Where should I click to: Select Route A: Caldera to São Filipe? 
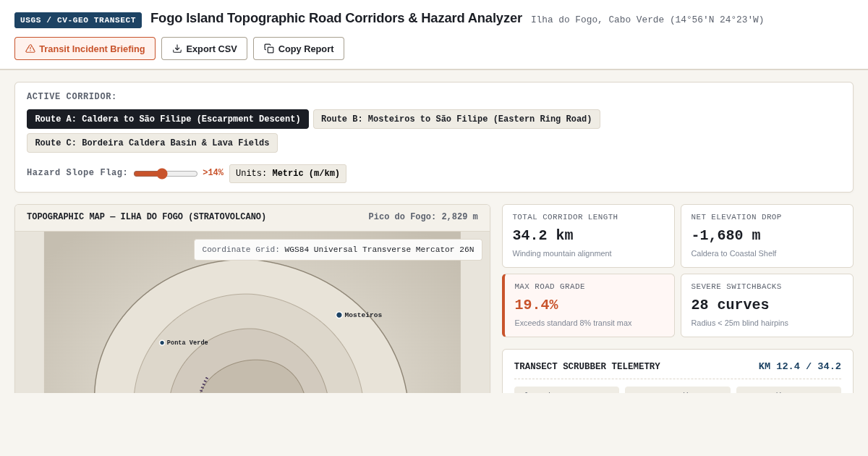click(168, 119)
